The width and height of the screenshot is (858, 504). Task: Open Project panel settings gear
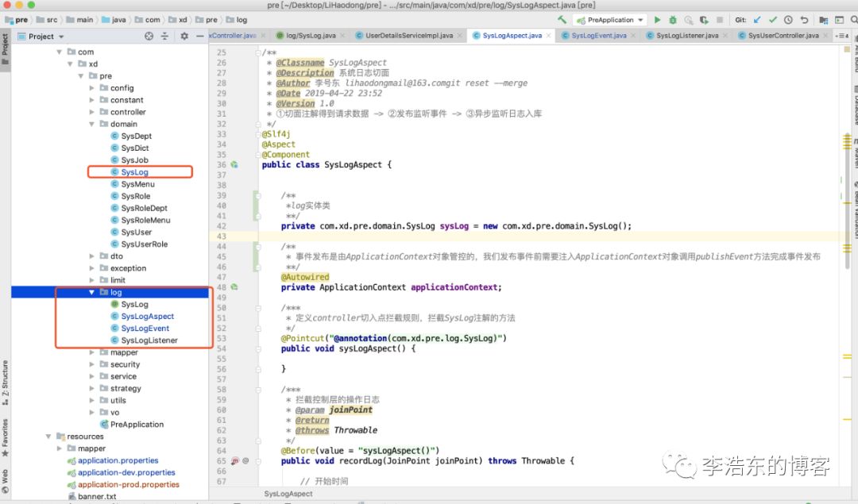[x=184, y=36]
